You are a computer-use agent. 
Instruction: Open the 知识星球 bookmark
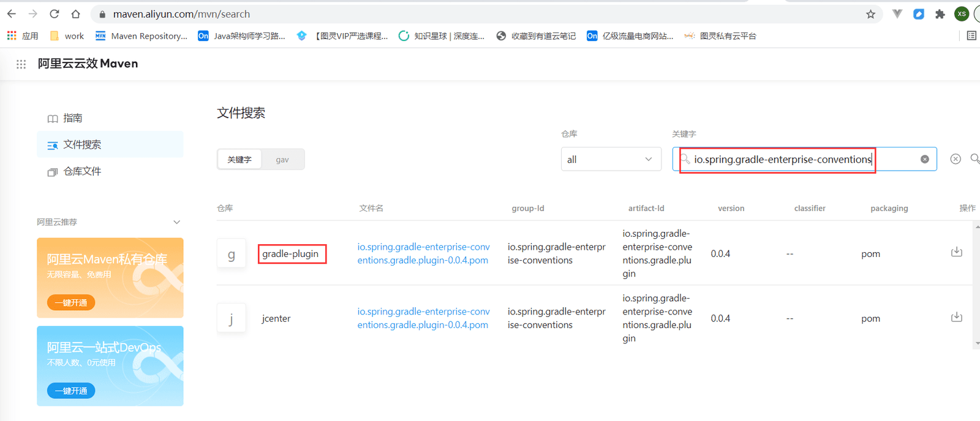pos(441,36)
